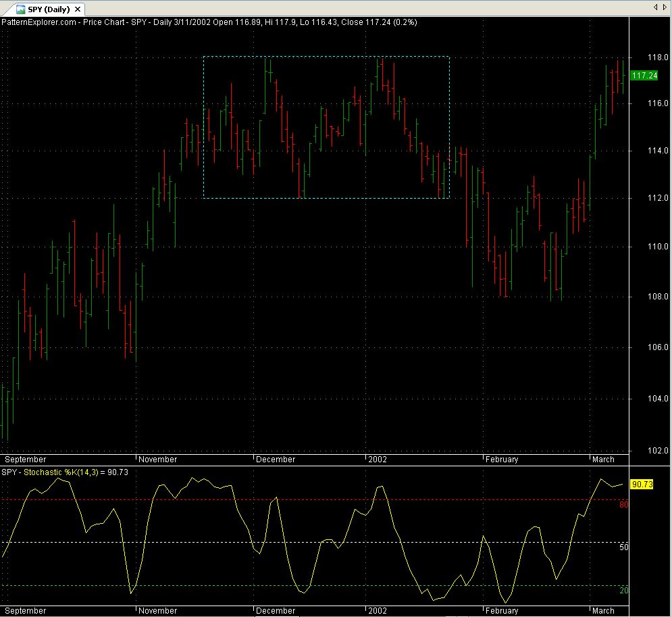Click the chart icon on SPY tab
This screenshot has height=617, width=672.
click(x=20, y=9)
